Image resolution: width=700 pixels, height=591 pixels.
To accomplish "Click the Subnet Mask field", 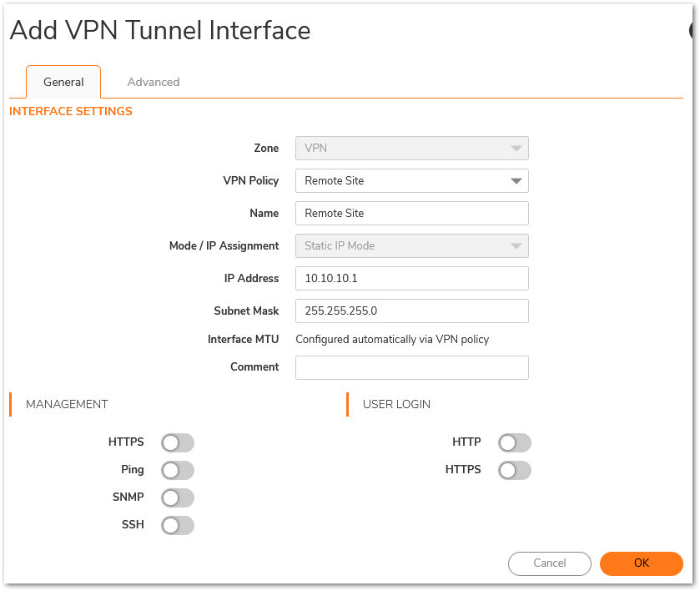I will pyautogui.click(x=411, y=311).
